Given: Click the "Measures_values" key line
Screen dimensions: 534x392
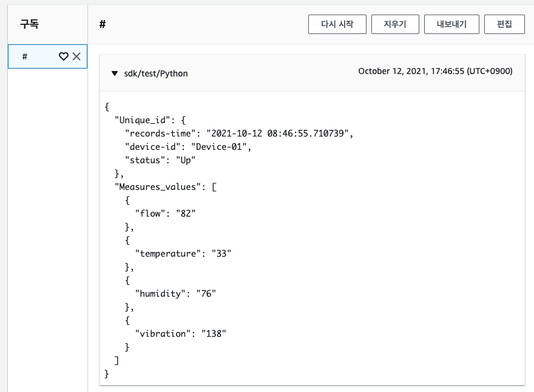Looking at the screenshot, I should pyautogui.click(x=166, y=187).
